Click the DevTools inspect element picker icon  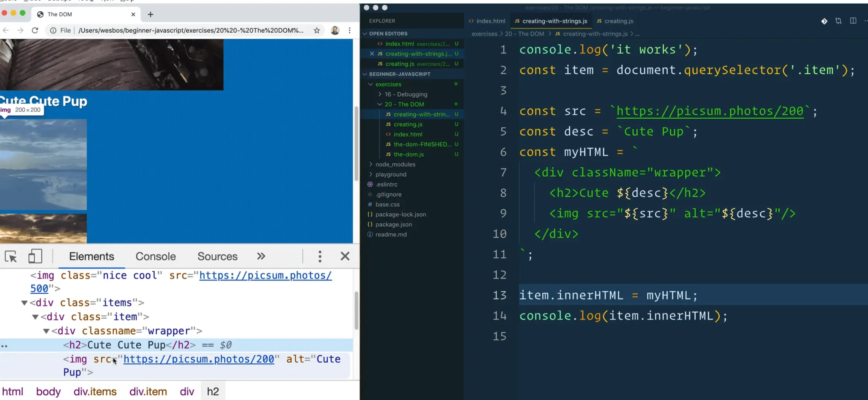point(11,256)
